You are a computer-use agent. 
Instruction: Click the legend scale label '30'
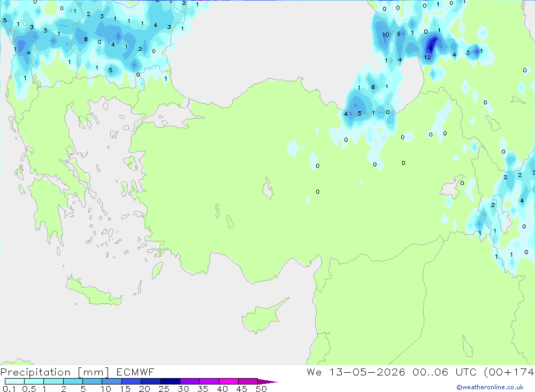pyautogui.click(x=183, y=389)
